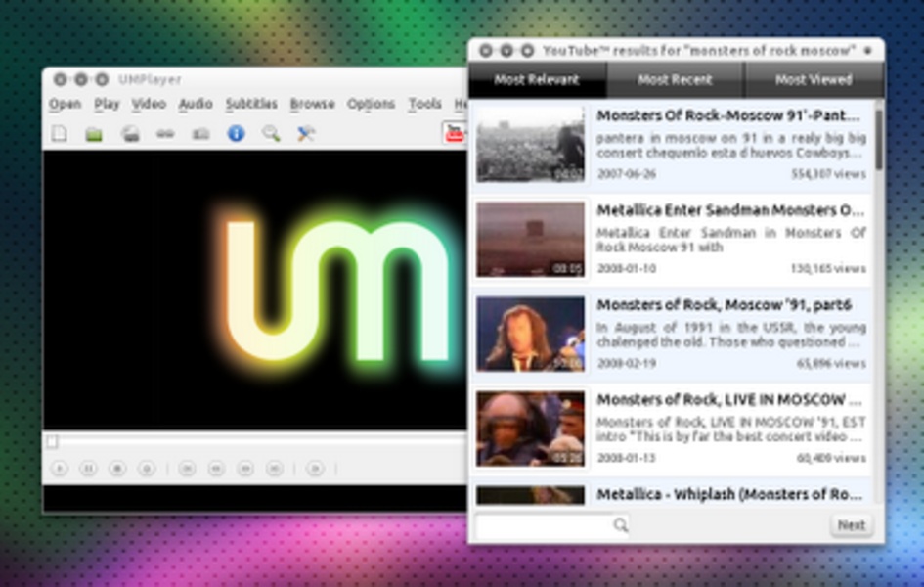Select title "Metallica - Whiplash (Monsters of Ro..."
The width and height of the screenshot is (924, 587).
(x=729, y=494)
